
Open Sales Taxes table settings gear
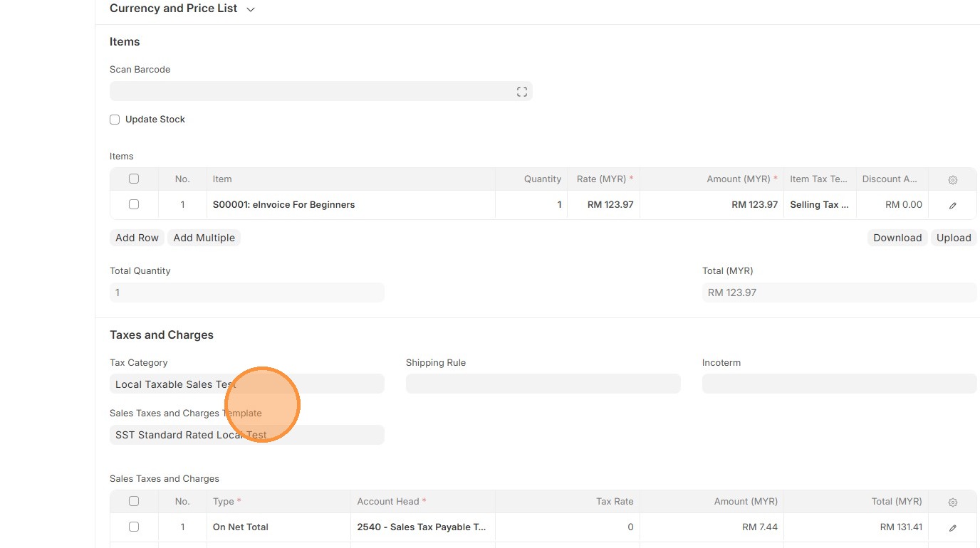pos(953,502)
